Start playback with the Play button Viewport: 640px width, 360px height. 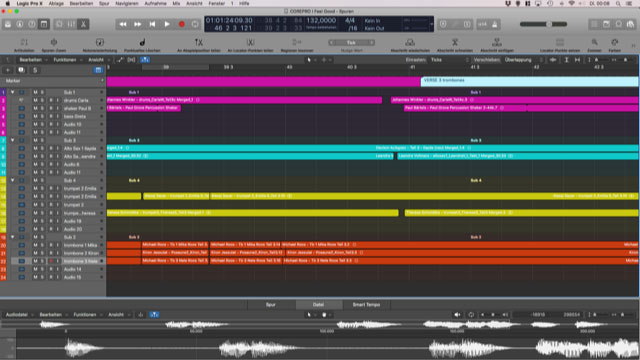click(167, 24)
